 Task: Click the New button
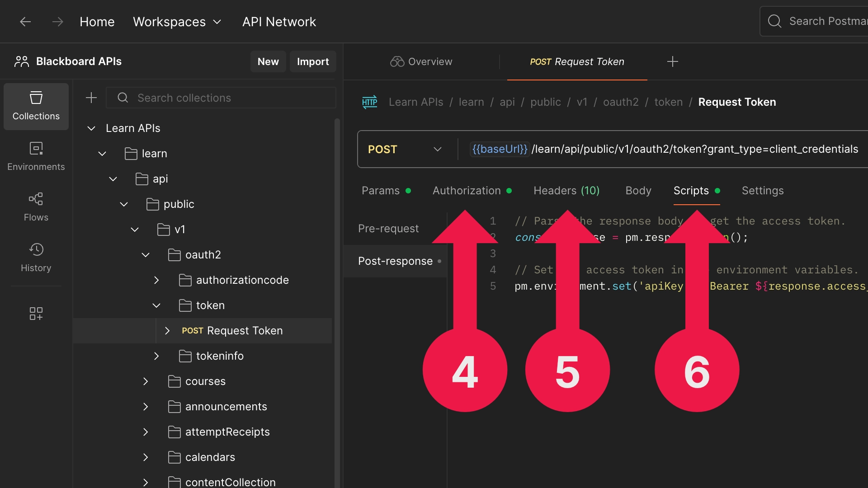pos(268,61)
